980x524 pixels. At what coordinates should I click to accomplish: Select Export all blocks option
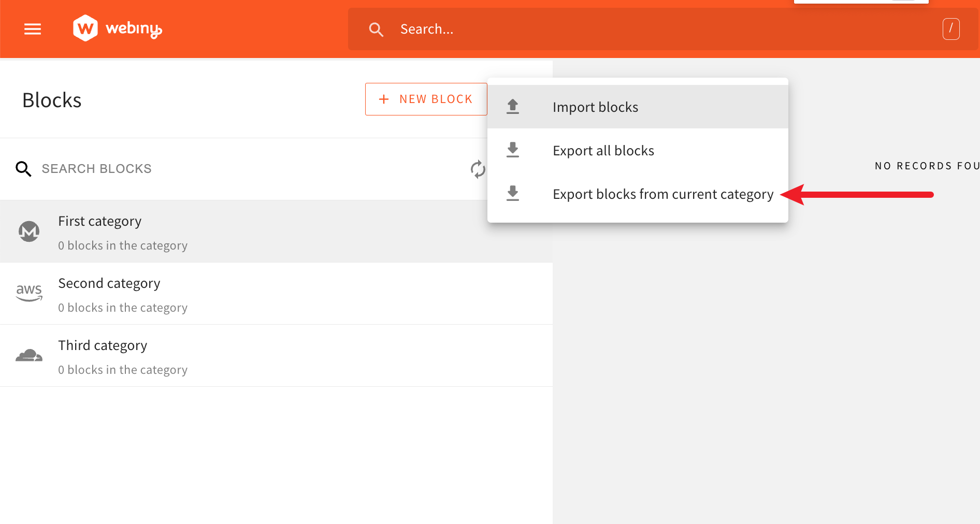(603, 150)
